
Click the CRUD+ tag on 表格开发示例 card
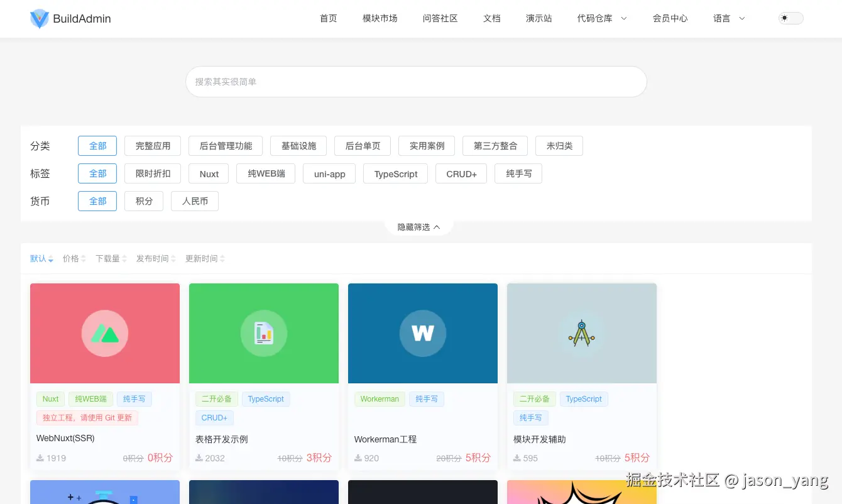click(x=214, y=417)
